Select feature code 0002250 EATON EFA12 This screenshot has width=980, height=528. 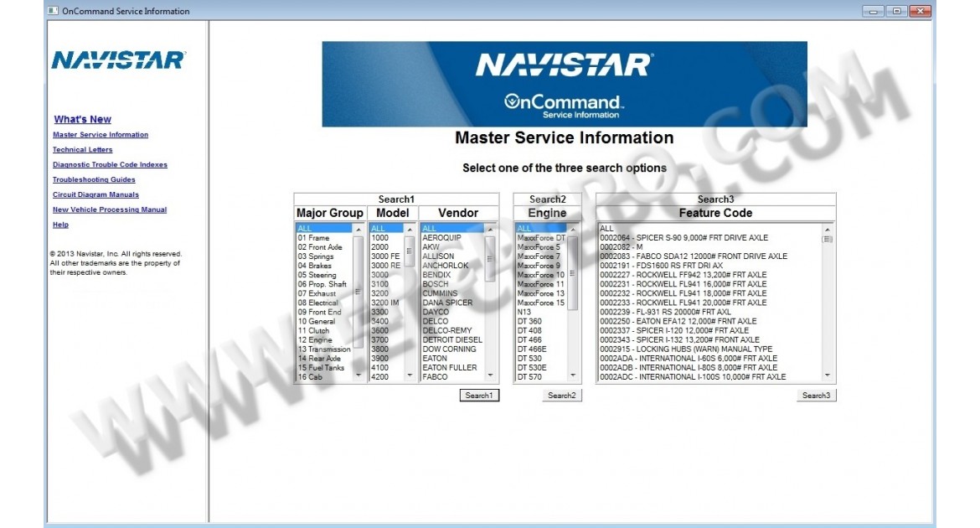click(x=710, y=321)
